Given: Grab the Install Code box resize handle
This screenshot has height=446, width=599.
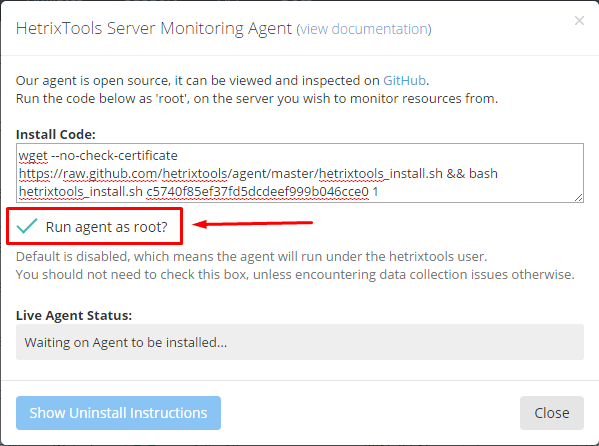Looking at the screenshot, I should [578, 198].
